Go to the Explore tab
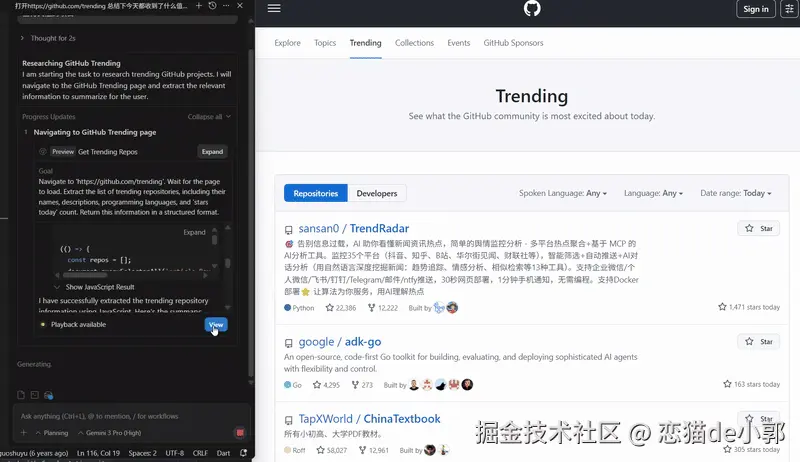 pyautogui.click(x=287, y=43)
